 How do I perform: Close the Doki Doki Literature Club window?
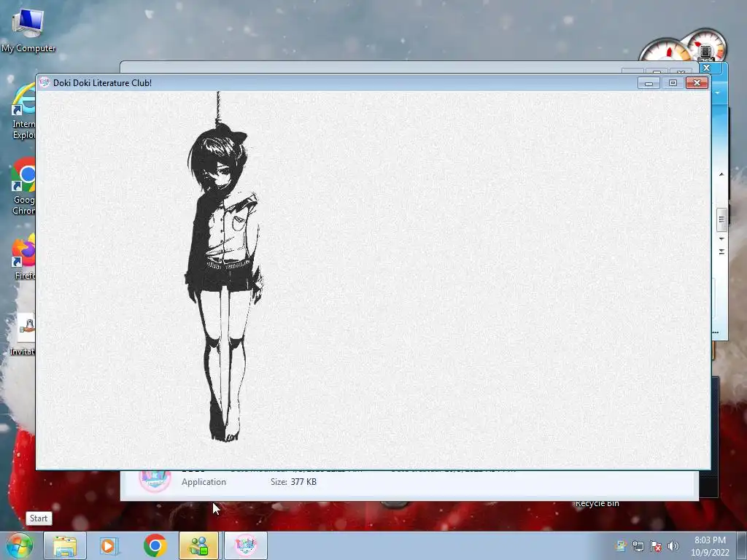697,83
